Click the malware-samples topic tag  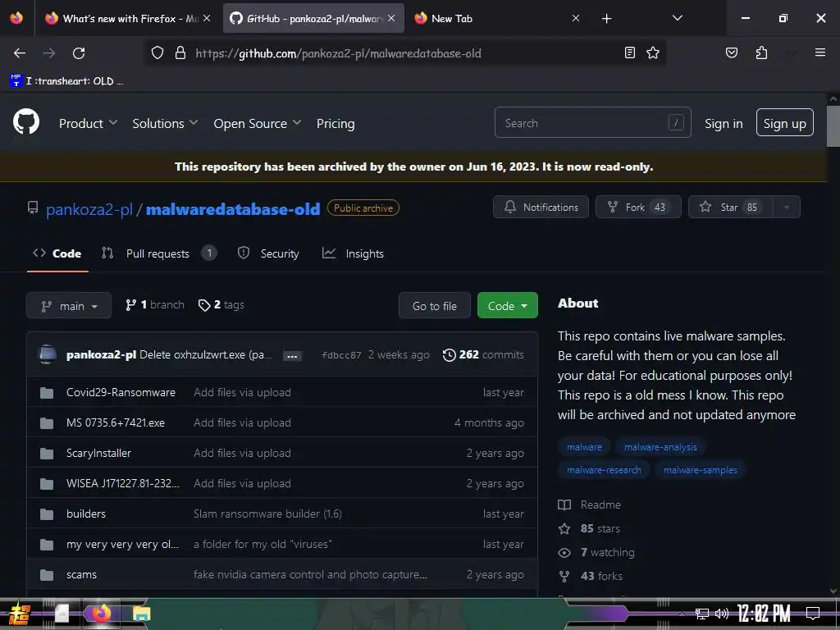(x=701, y=470)
